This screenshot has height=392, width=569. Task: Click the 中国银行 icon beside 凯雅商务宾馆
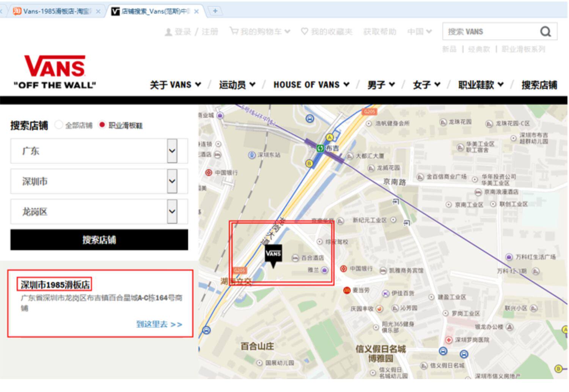point(343,269)
